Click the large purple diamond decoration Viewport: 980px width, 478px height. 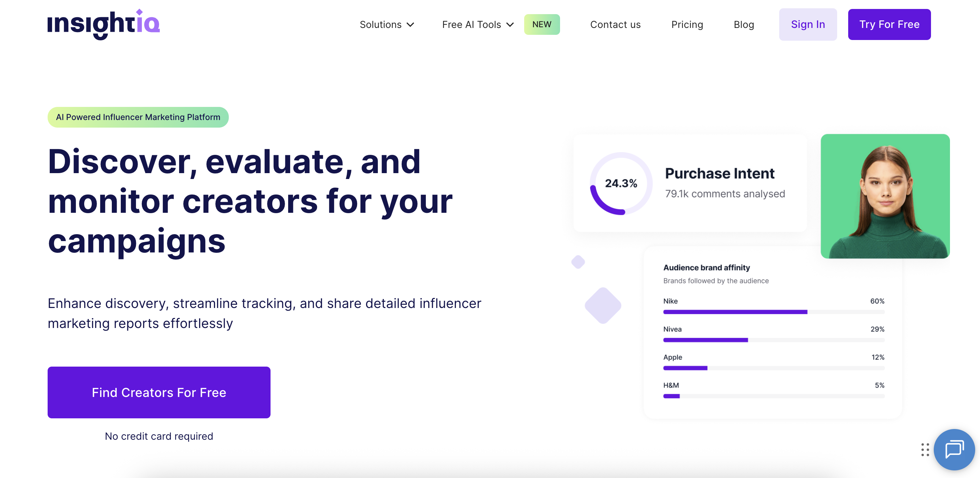point(602,305)
